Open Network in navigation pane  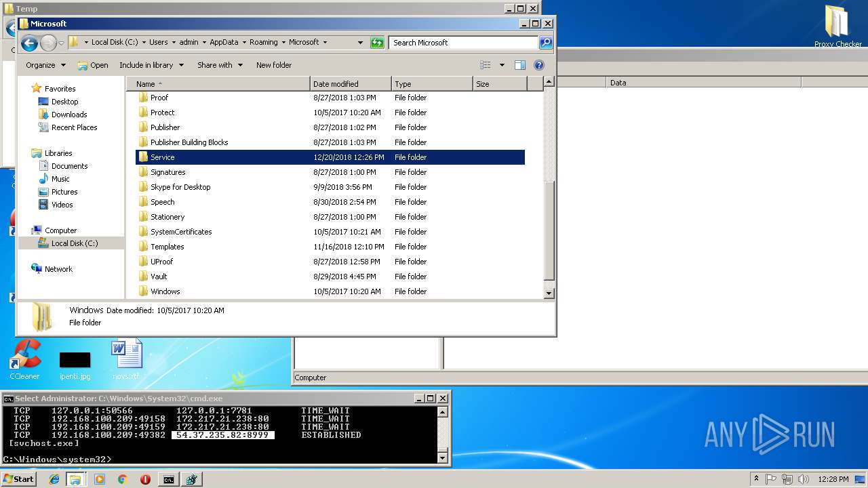pyautogui.click(x=52, y=269)
